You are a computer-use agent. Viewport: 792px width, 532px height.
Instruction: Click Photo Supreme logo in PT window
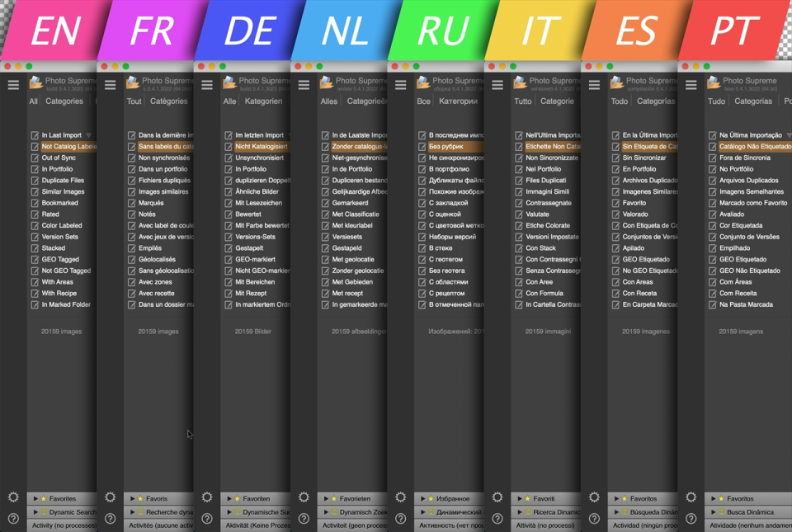click(714, 82)
